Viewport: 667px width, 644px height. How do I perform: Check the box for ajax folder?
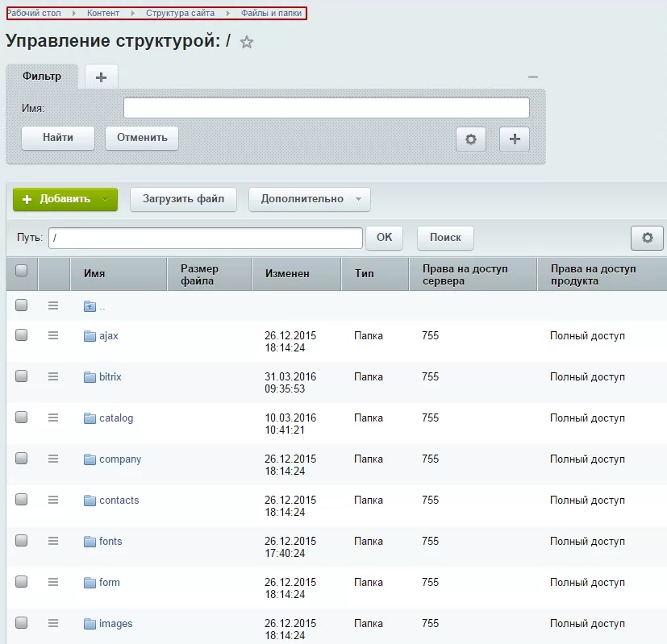[21, 335]
